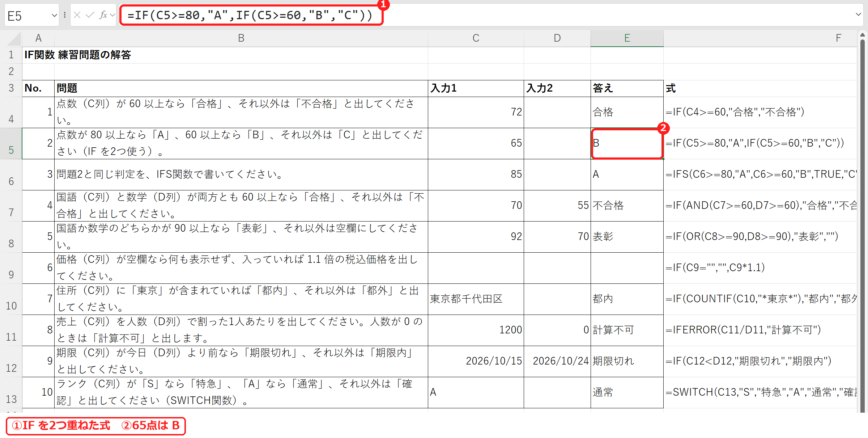Click the formula bar options dots handle
868x438 pixels.
(65, 15)
